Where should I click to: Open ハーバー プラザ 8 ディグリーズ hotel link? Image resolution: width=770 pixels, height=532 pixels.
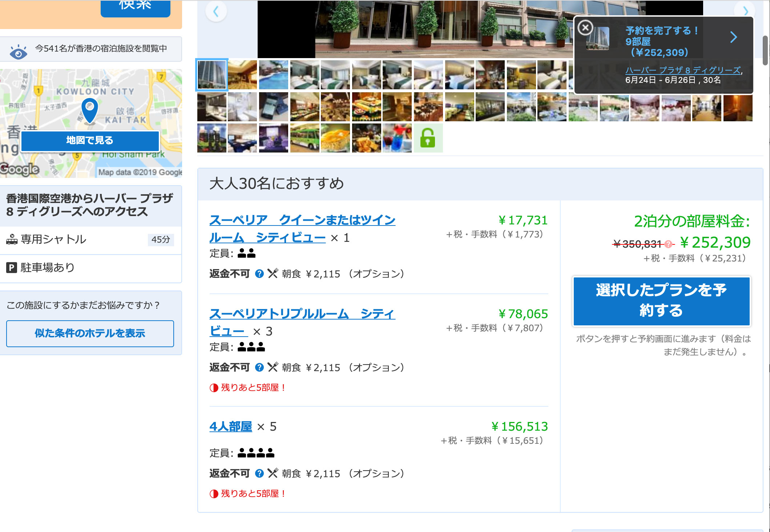click(683, 70)
